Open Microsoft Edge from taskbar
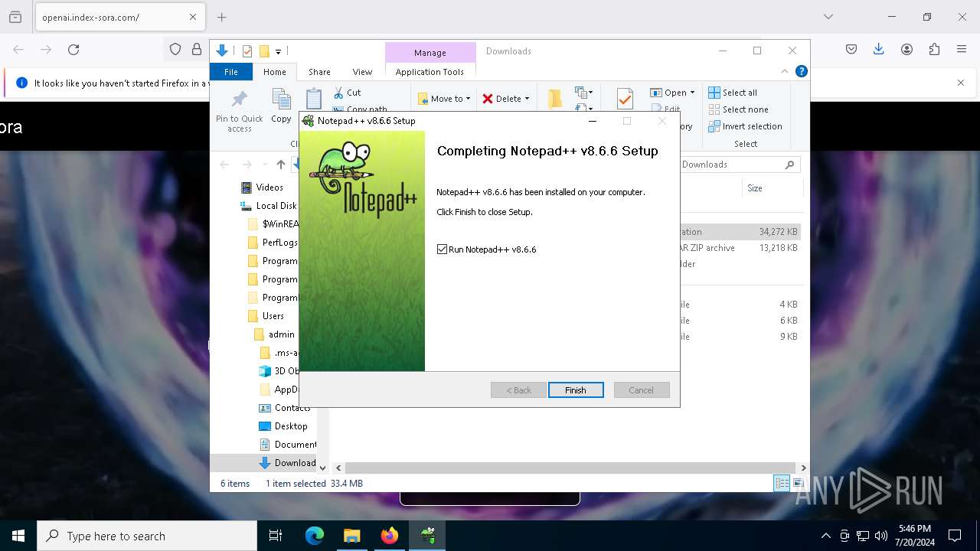Screen dimensions: 980x551 (x=315, y=536)
